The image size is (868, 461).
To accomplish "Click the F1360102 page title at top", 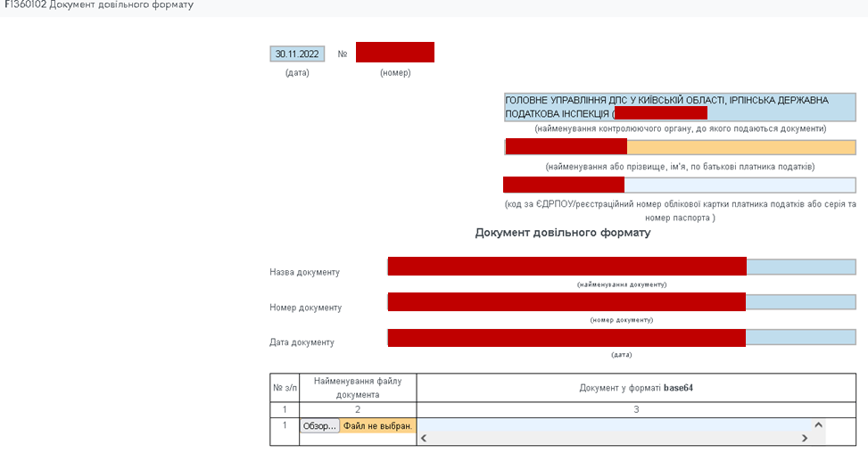I will [98, 5].
